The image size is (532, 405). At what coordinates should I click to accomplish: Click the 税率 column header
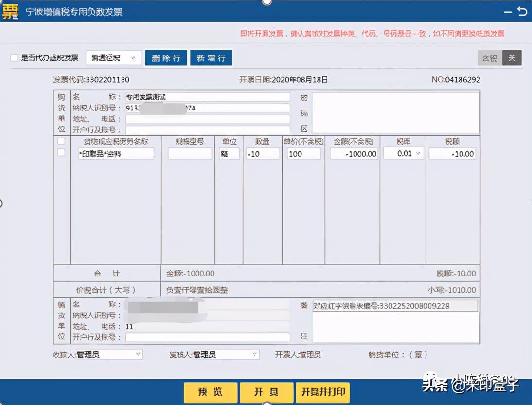[x=404, y=141]
